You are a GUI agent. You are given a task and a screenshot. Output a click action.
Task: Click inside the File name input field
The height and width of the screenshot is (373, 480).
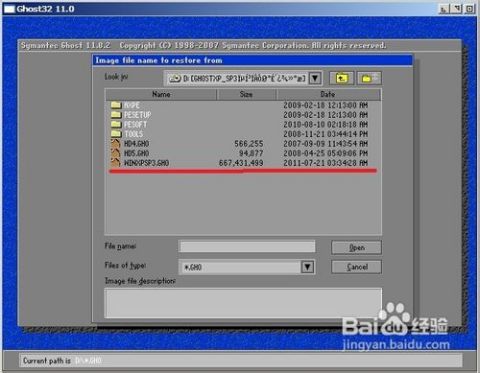[247, 247]
